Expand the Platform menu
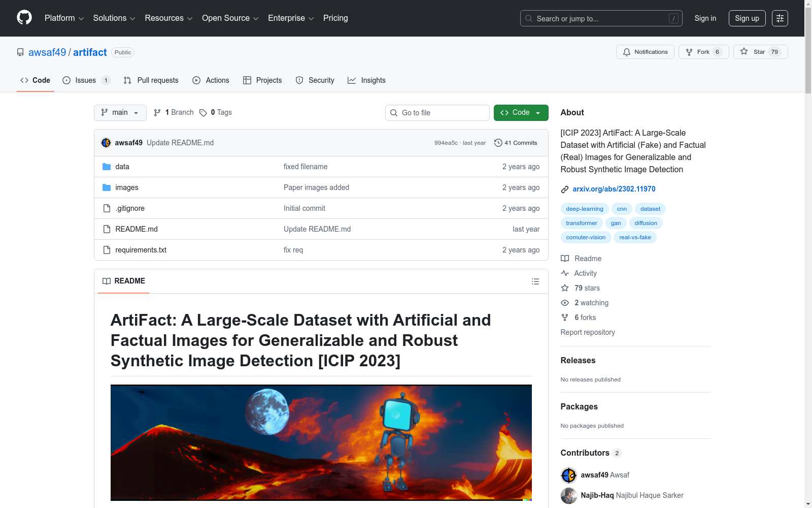Screen dimensions: 812x508 64,18
